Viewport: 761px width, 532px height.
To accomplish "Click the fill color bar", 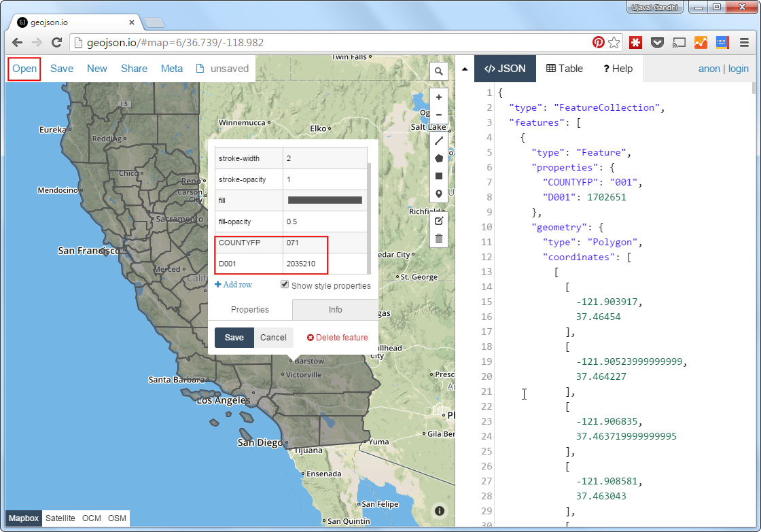I will [x=325, y=199].
